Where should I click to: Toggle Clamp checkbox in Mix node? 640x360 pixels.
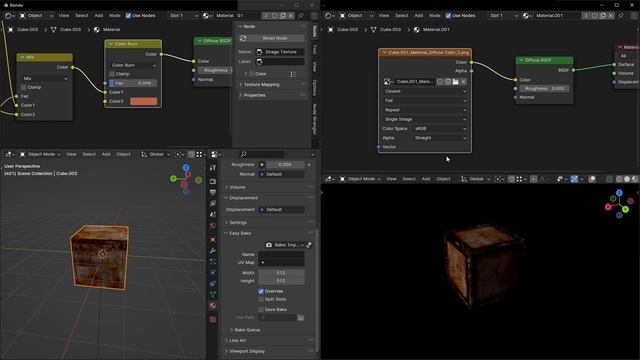(x=24, y=87)
